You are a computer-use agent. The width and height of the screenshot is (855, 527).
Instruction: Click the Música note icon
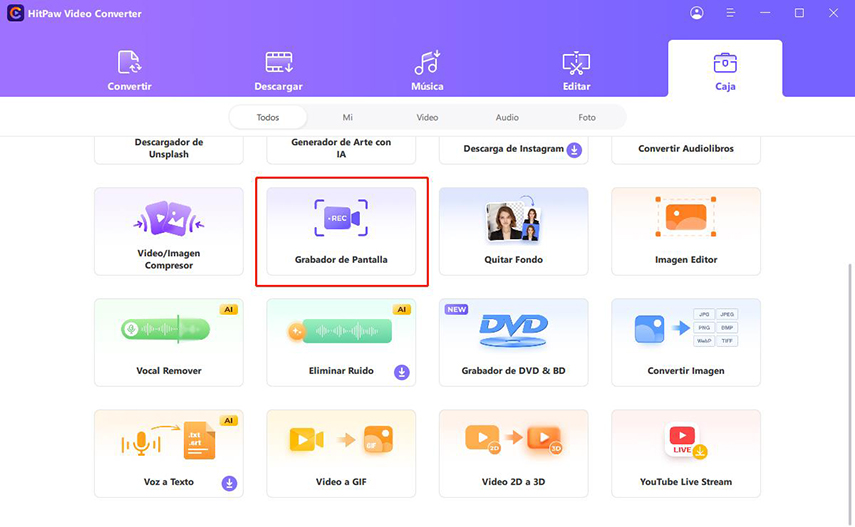coord(427,62)
